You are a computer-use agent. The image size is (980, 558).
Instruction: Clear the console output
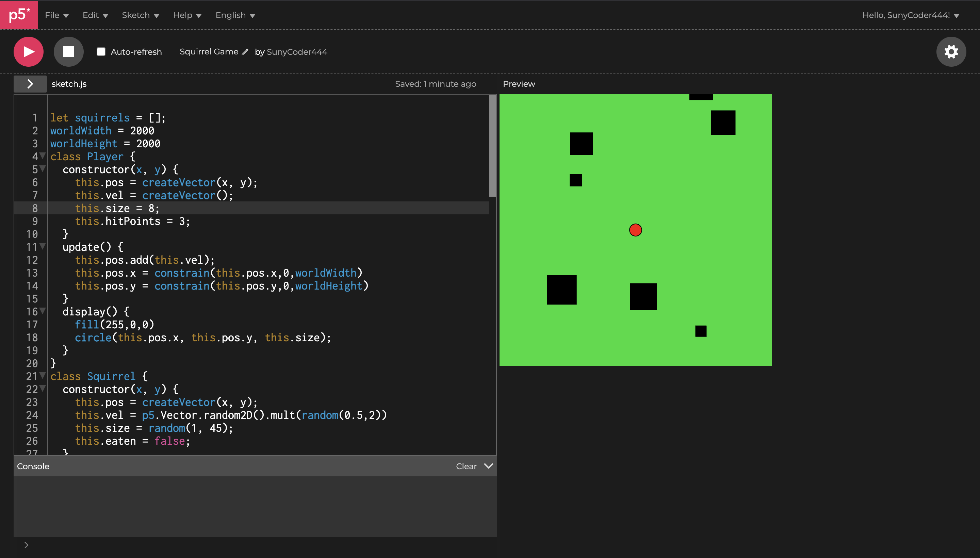[466, 466]
